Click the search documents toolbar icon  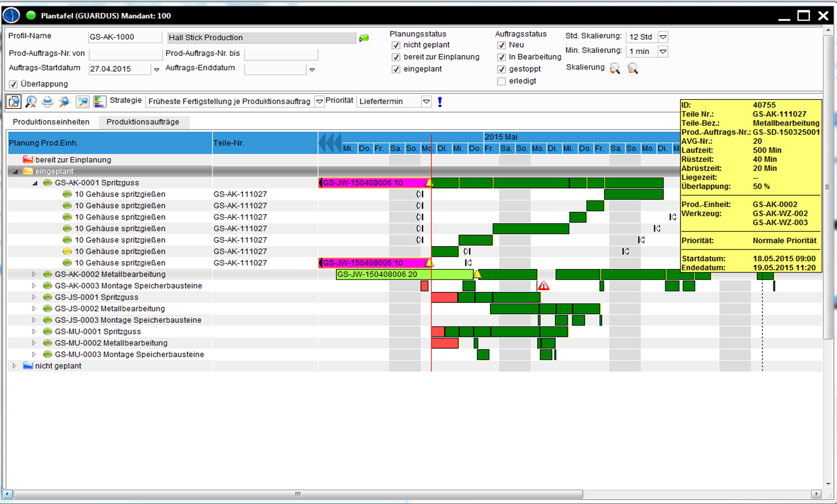(13, 101)
